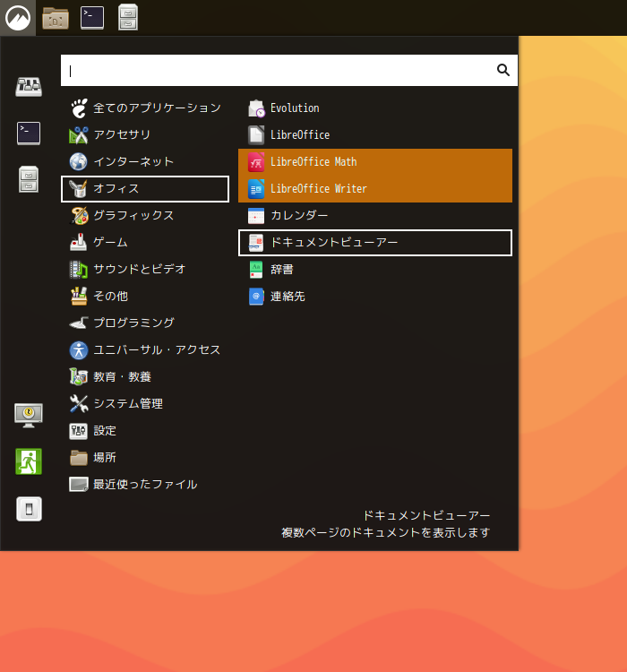Click the paint palette graphics icon
This screenshot has height=672, width=627.
pos(79,216)
